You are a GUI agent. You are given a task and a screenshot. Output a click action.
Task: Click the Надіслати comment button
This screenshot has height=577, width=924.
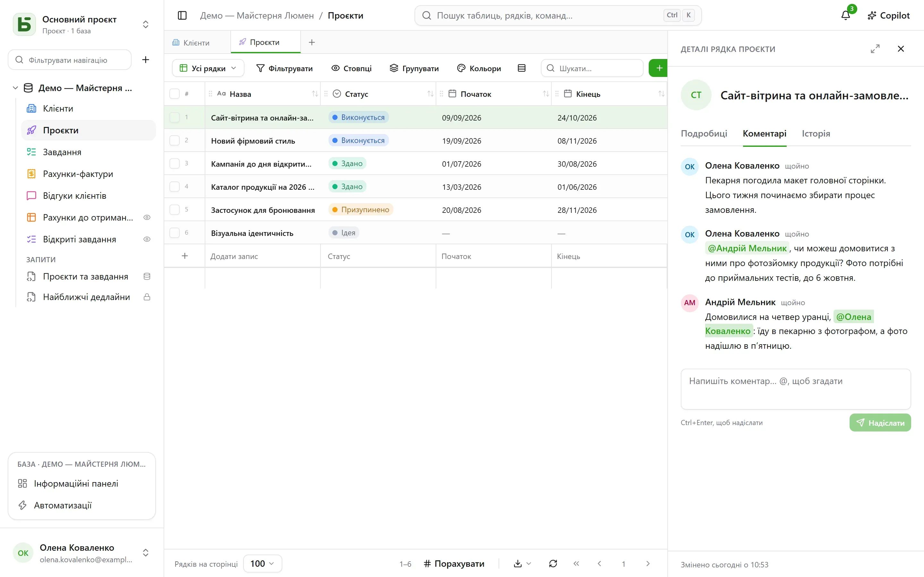880,423
